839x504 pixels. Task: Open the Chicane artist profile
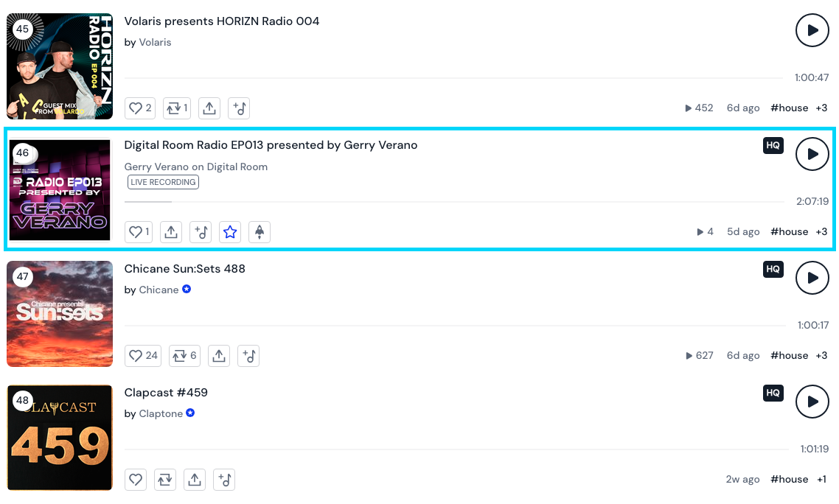click(x=159, y=290)
